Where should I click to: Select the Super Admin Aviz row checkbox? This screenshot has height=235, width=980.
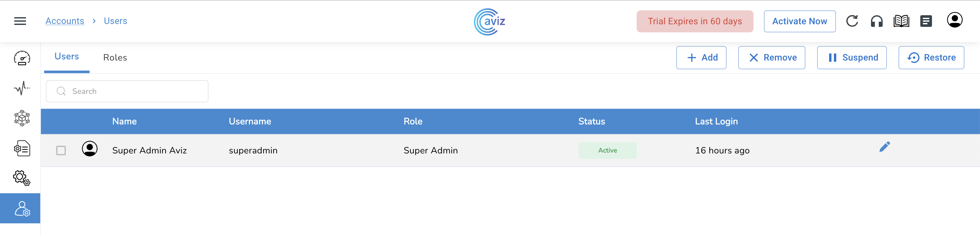tap(61, 151)
